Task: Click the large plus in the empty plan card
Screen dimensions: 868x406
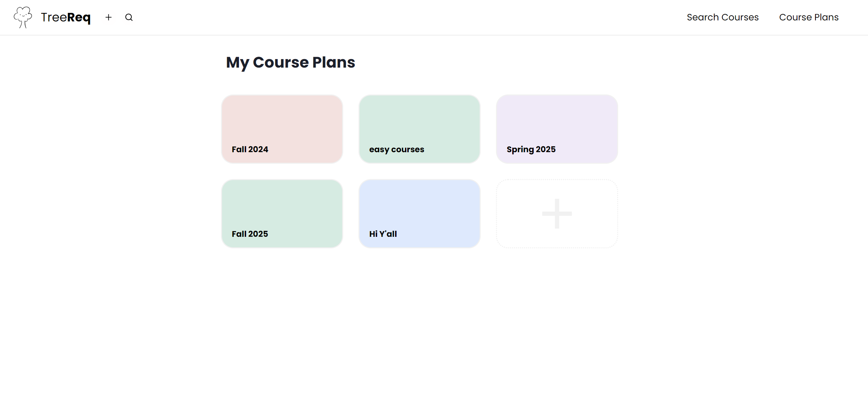Action: 557,214
